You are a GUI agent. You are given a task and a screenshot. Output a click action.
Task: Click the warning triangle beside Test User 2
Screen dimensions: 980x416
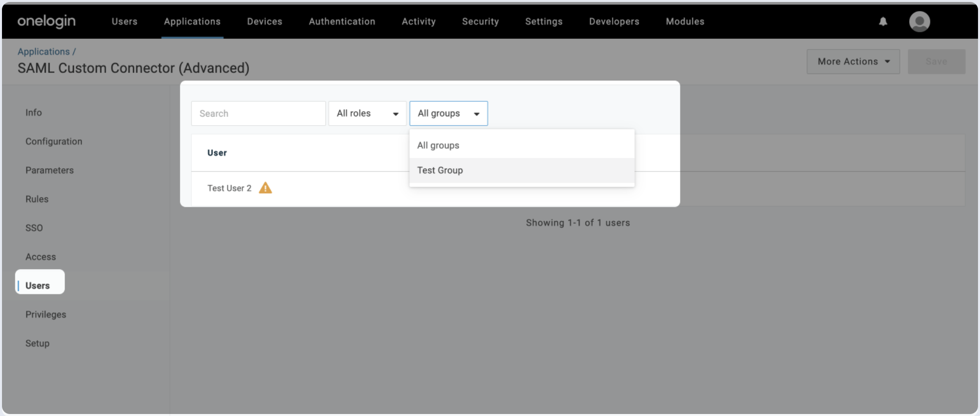coord(265,188)
